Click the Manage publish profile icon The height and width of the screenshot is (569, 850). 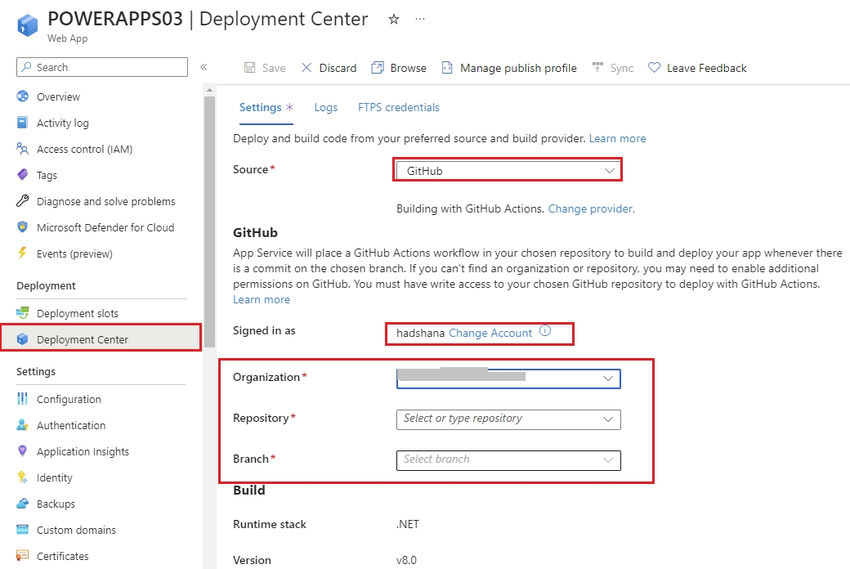click(x=447, y=68)
